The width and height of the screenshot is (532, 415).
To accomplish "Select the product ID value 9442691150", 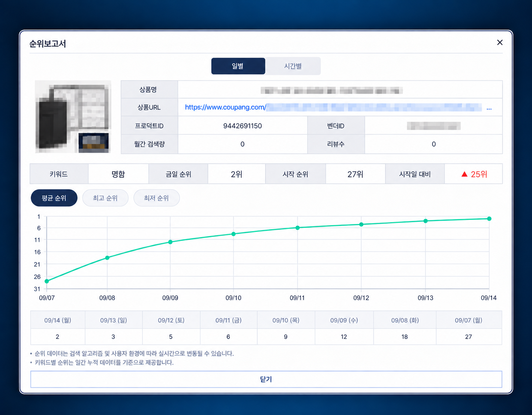I will 243,126.
